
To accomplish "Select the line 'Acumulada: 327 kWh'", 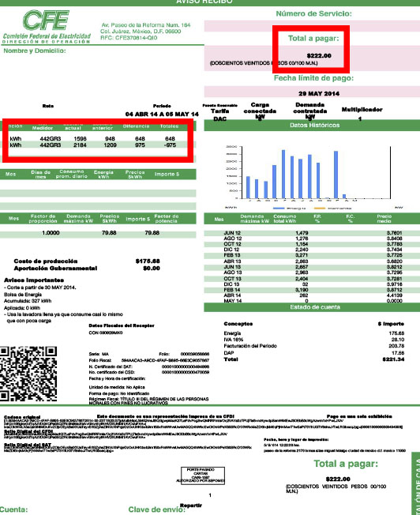I will click(28, 301).
